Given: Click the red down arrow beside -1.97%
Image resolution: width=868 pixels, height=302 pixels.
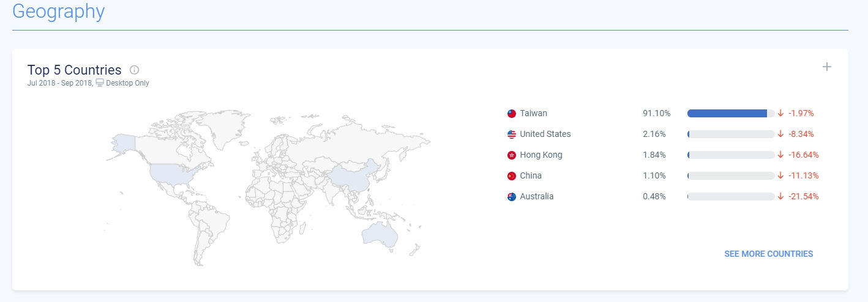Looking at the screenshot, I should click(x=780, y=113).
